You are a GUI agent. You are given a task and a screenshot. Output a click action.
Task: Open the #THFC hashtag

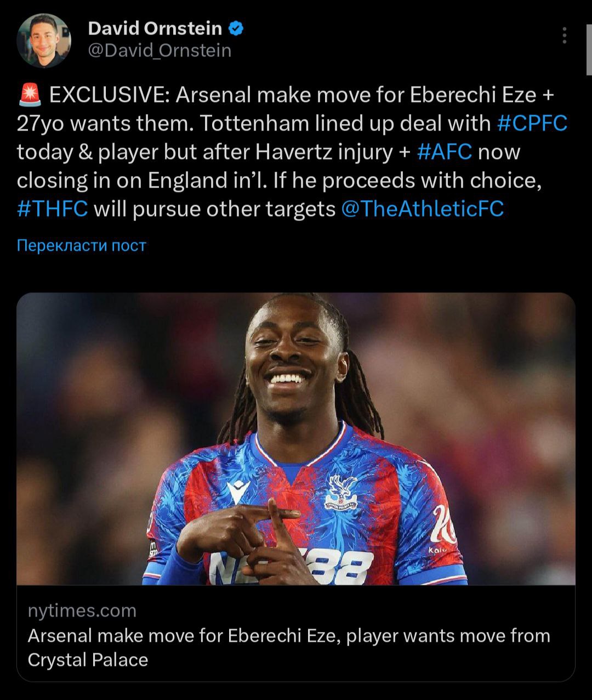[53, 209]
